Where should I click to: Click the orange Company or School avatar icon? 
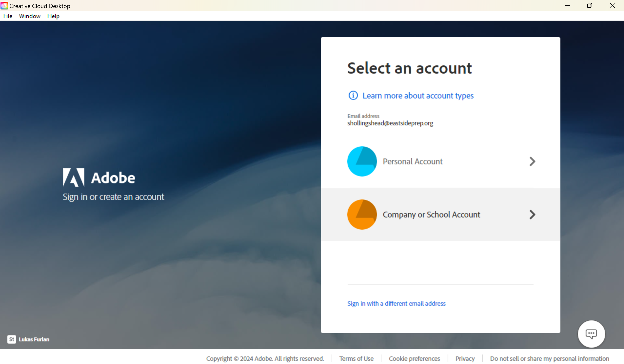362,215
